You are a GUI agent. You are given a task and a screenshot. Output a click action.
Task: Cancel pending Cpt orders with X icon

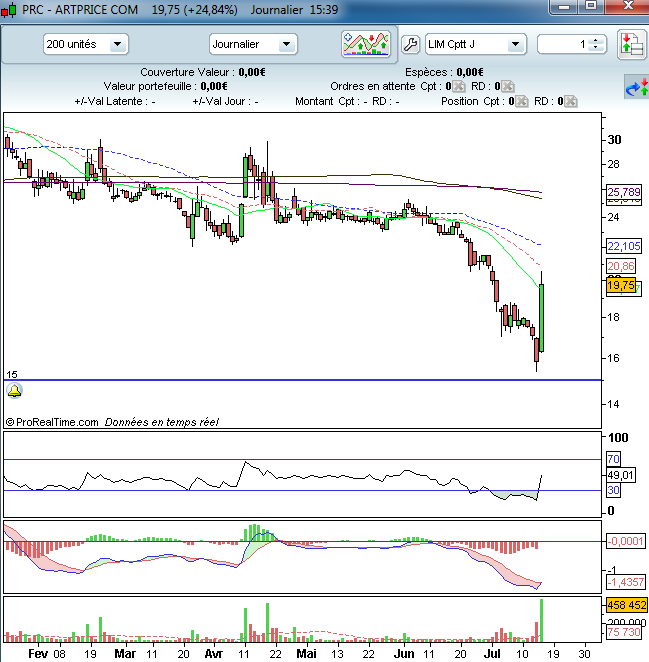459,87
